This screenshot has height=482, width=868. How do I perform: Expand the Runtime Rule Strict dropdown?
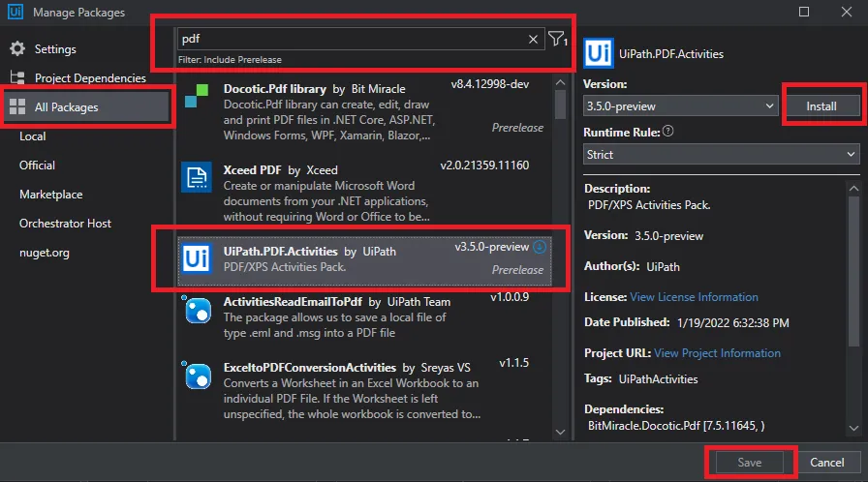click(x=721, y=154)
